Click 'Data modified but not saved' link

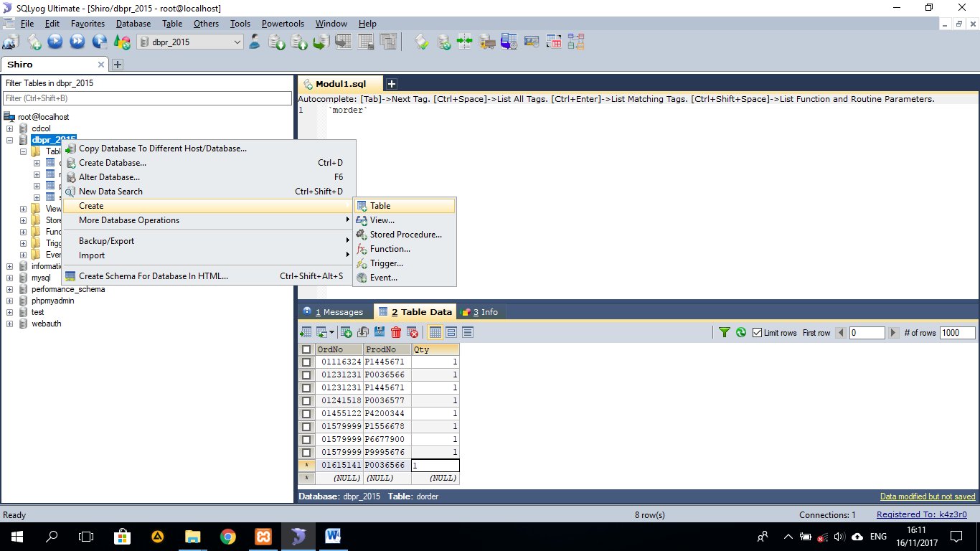coord(928,496)
